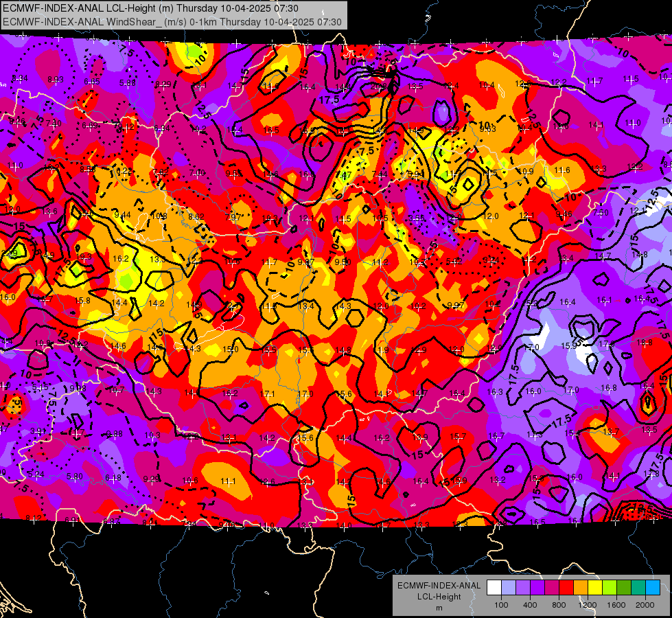Click the magenta legend swatch above 800

pyautogui.click(x=552, y=588)
